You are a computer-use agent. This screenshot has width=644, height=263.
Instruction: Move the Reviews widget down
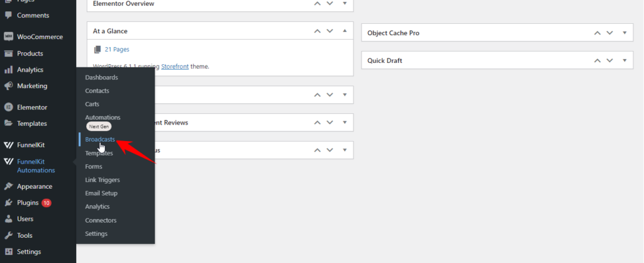tap(330, 123)
